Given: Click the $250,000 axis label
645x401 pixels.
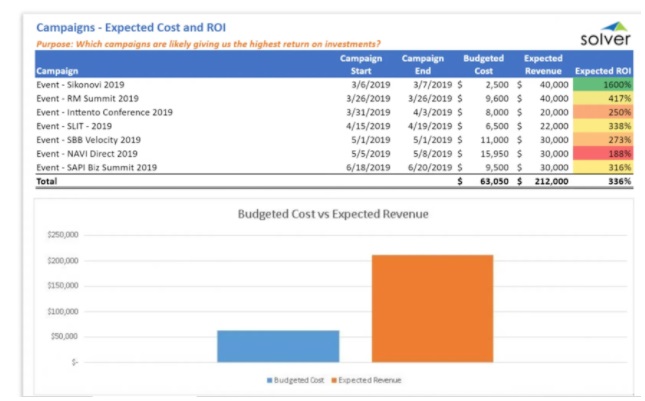Looking at the screenshot, I should [x=63, y=235].
